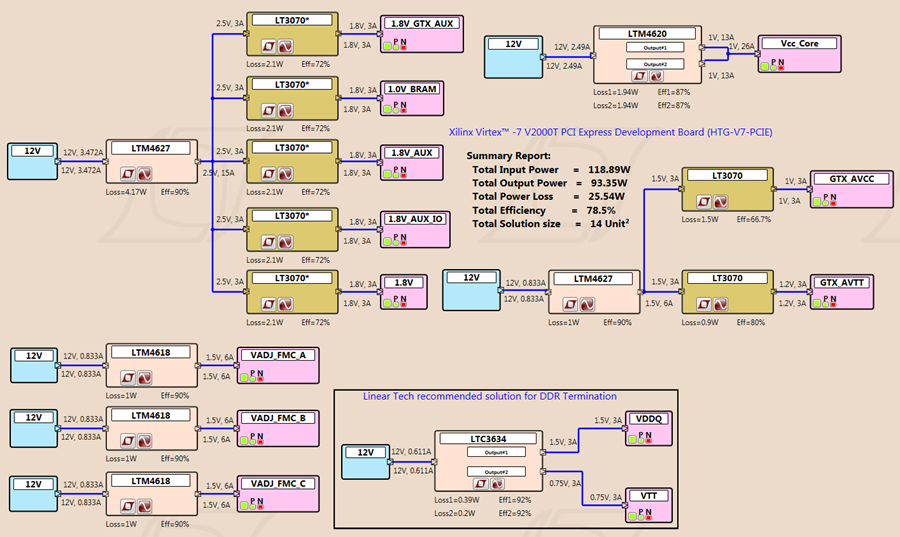Select Output#1 field in LTC3634 block
This screenshot has height=537, width=900.
[496, 453]
